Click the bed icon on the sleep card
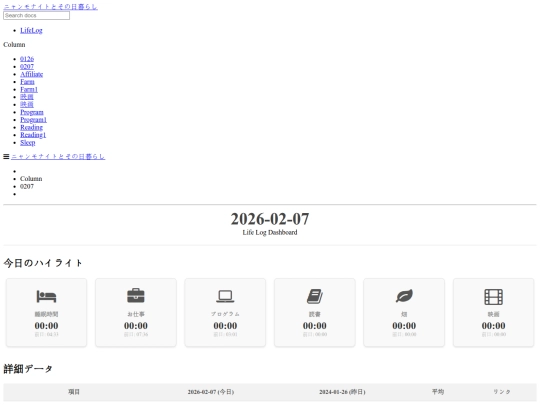The width and height of the screenshot is (540, 405). [46, 296]
